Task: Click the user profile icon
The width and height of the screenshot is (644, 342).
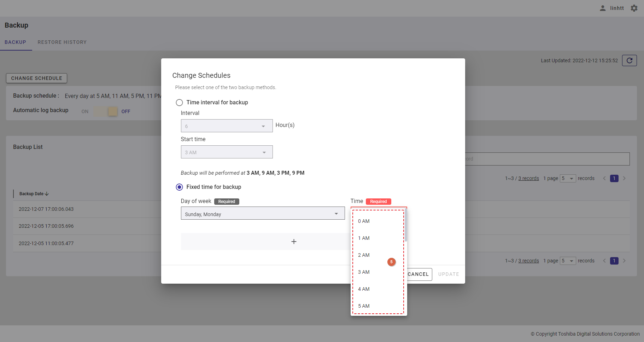Action: click(603, 8)
